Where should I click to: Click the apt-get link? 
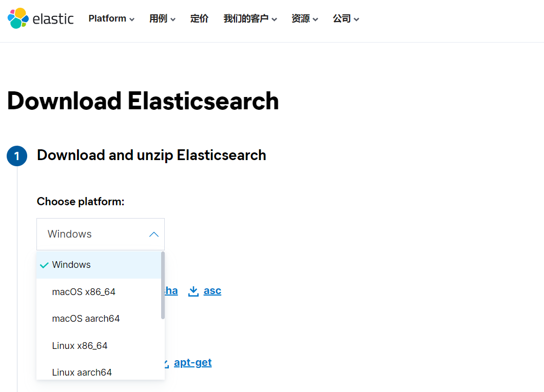point(192,362)
